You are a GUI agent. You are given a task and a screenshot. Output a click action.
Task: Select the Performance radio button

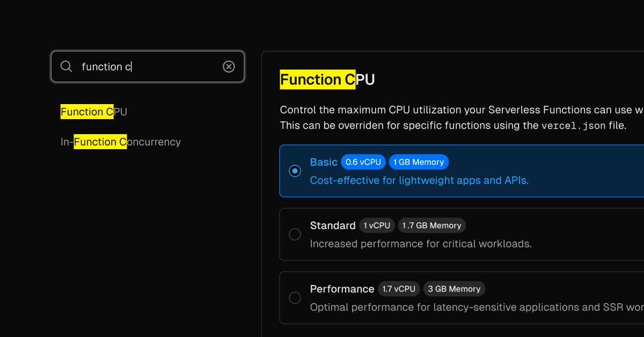click(295, 298)
